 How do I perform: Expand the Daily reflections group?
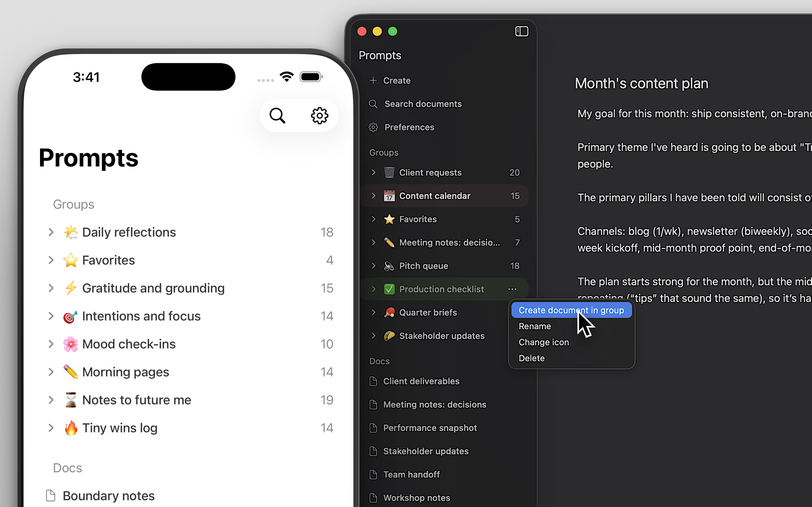[51, 232]
